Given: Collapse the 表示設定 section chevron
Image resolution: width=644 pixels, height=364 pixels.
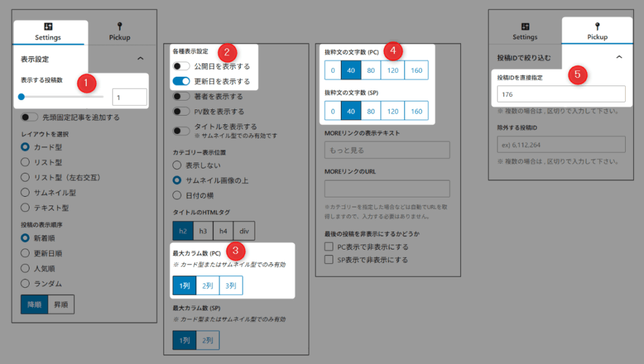Looking at the screenshot, I should point(140,58).
